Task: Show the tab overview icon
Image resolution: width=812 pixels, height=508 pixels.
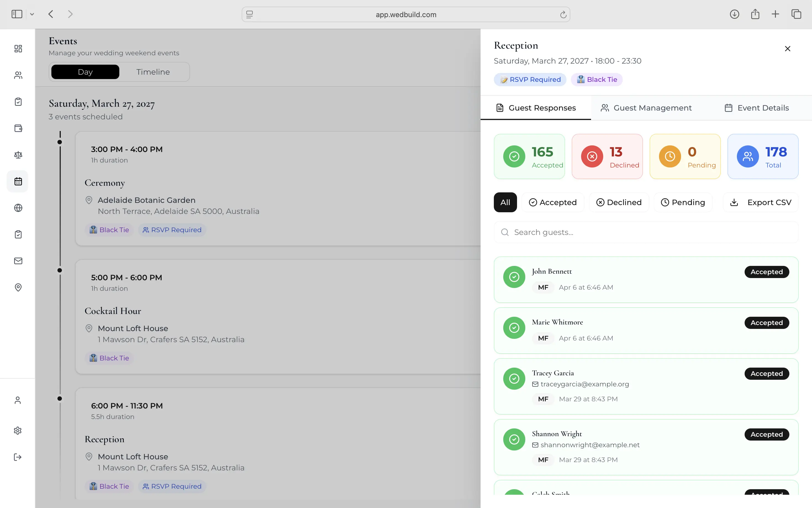Action: [797, 14]
